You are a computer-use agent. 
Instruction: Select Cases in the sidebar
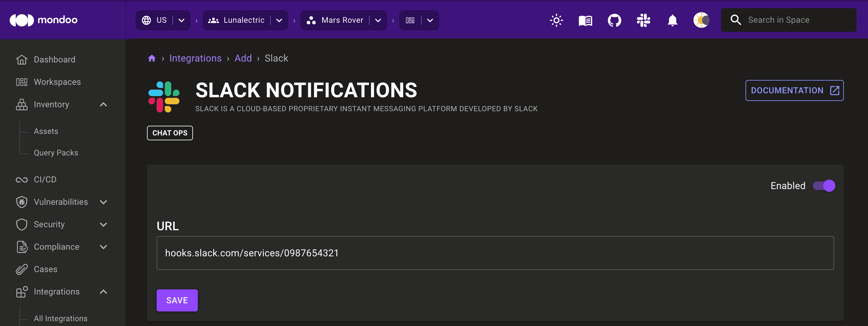pos(45,269)
